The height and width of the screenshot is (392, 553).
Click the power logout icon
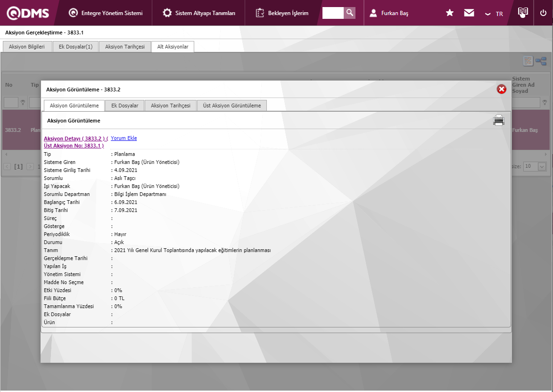click(543, 13)
